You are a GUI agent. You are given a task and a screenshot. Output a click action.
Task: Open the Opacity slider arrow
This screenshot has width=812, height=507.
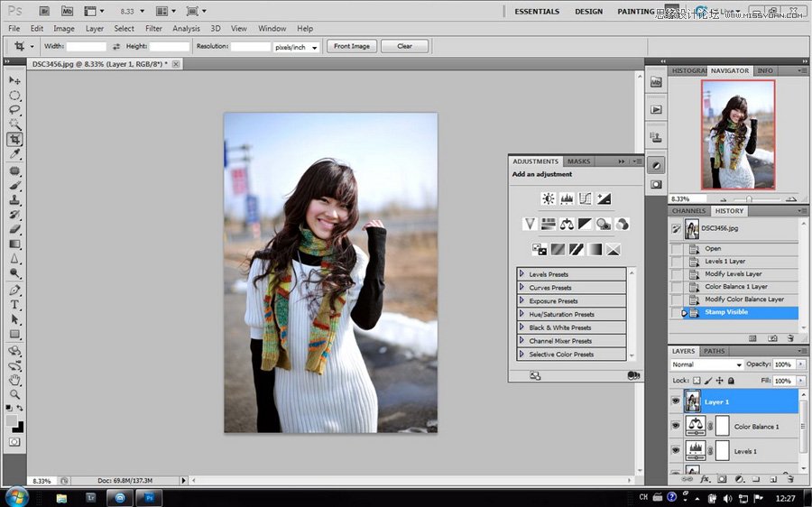tap(802, 364)
